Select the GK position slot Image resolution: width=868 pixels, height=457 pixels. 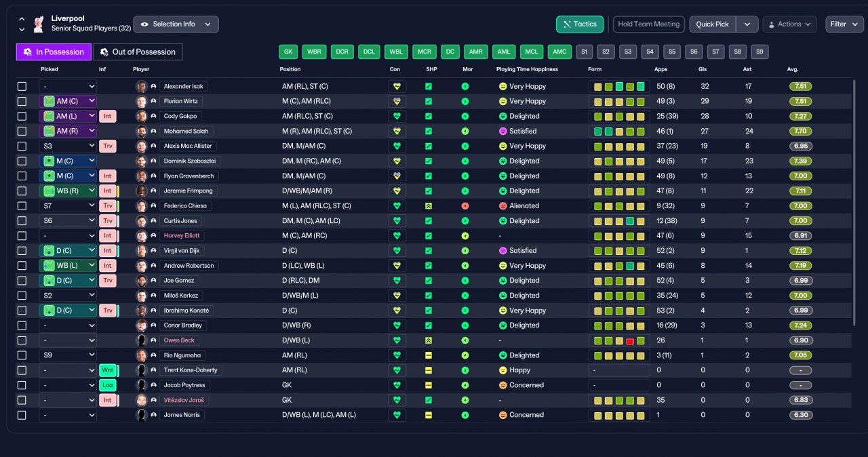[x=289, y=52]
